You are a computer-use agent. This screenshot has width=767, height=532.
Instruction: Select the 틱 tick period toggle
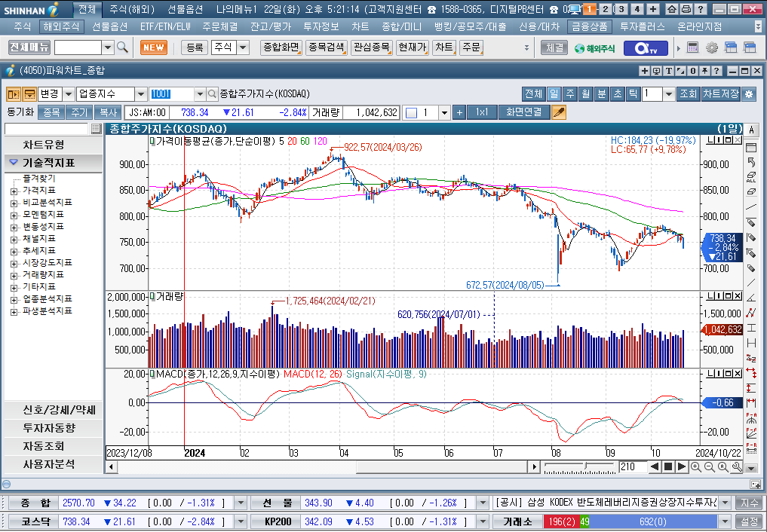(x=633, y=93)
